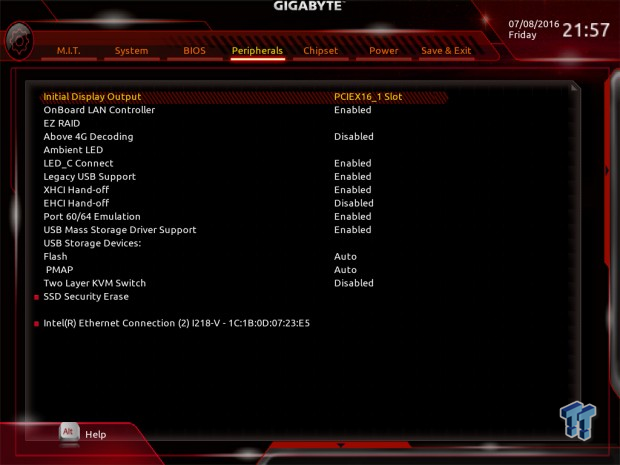The image size is (620, 465).
Task: Switch to the Chipset tab
Action: 320,51
